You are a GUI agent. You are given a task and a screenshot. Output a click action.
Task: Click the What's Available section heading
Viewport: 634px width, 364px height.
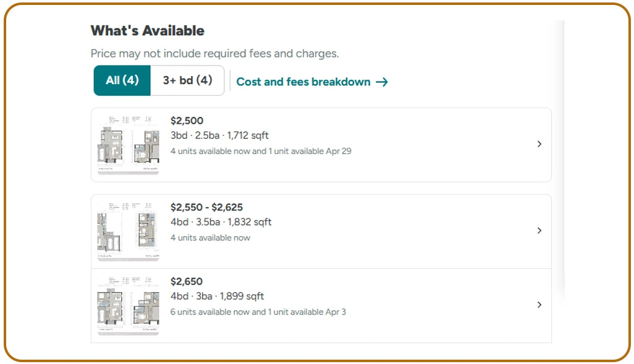147,30
